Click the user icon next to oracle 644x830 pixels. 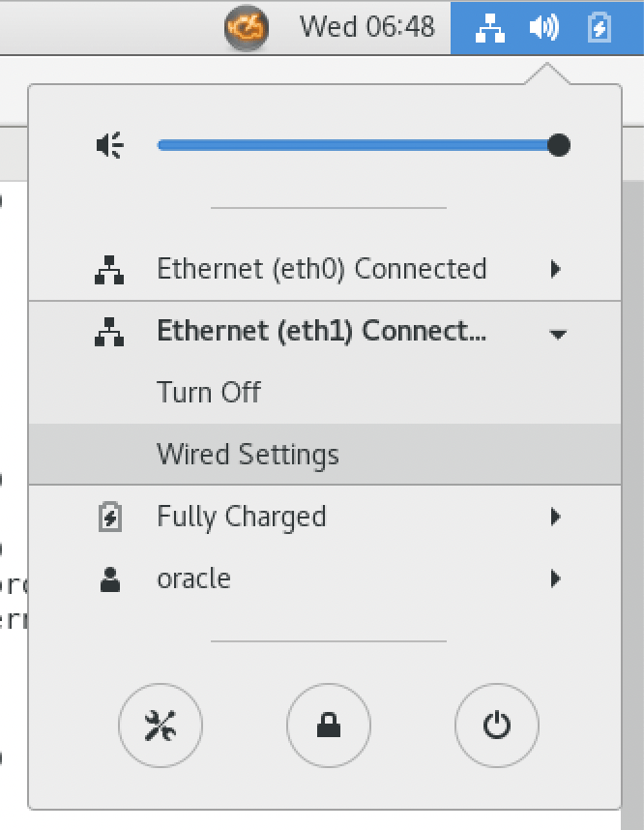[110, 579]
